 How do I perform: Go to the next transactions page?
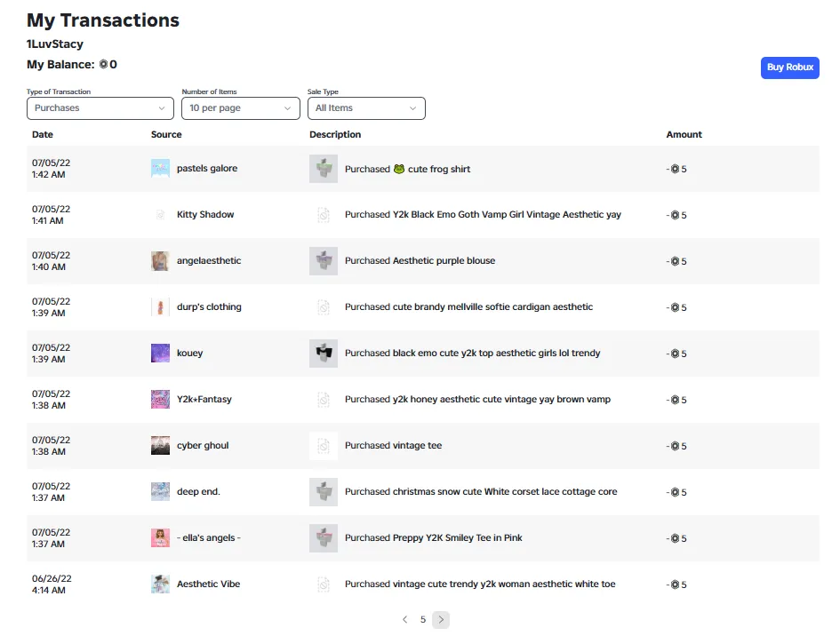coord(441,620)
